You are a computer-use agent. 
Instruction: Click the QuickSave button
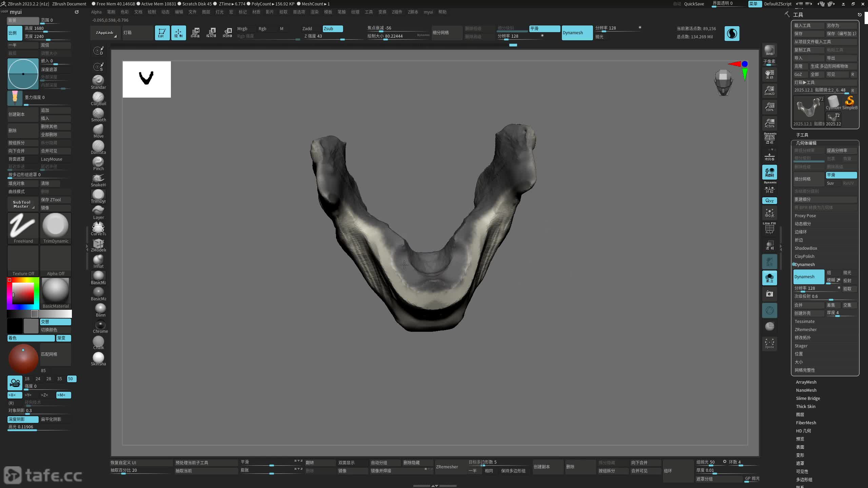694,4
